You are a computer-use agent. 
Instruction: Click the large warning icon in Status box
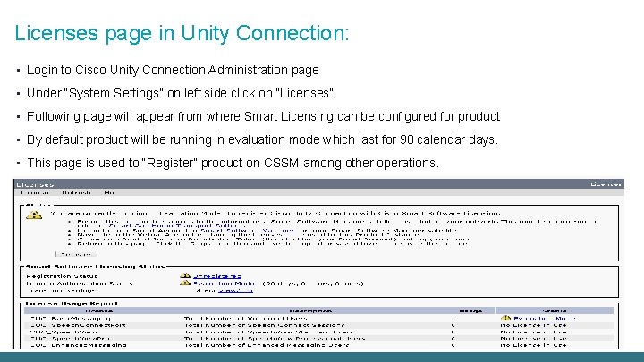coord(34,215)
